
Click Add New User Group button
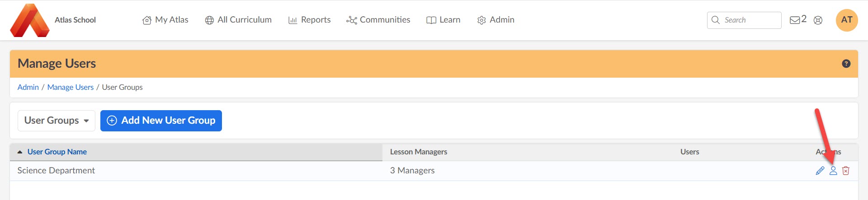161,121
